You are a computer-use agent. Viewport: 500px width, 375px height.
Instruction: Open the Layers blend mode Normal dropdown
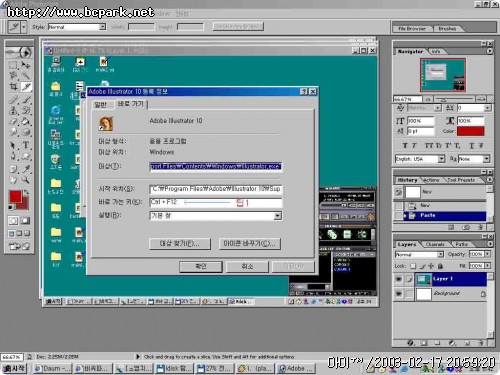[440, 254]
